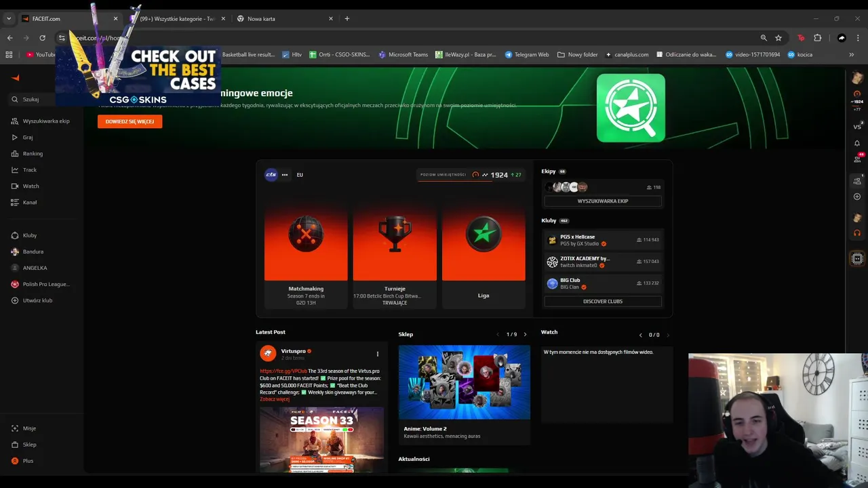868x488 pixels.
Task: Open game options three-dot menu
Action: click(285, 175)
